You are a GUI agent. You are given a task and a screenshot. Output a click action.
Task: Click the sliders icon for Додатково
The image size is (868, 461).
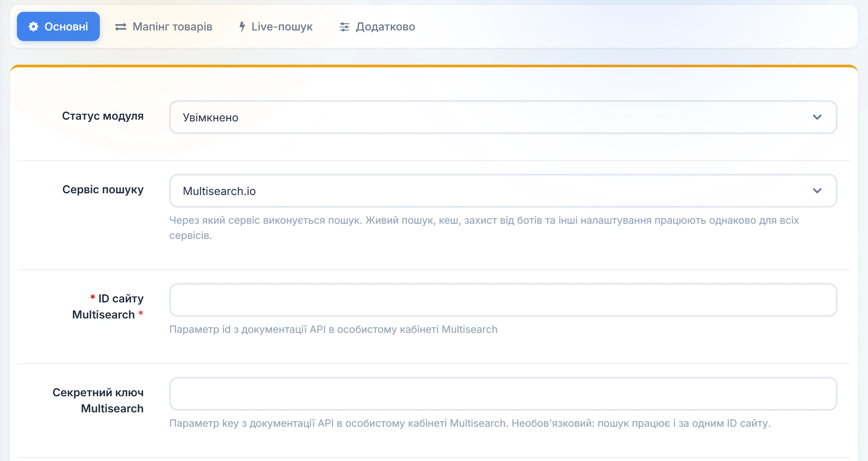344,27
